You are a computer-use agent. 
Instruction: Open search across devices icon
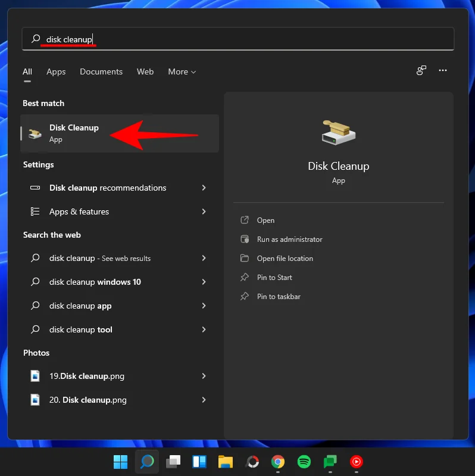tap(421, 70)
